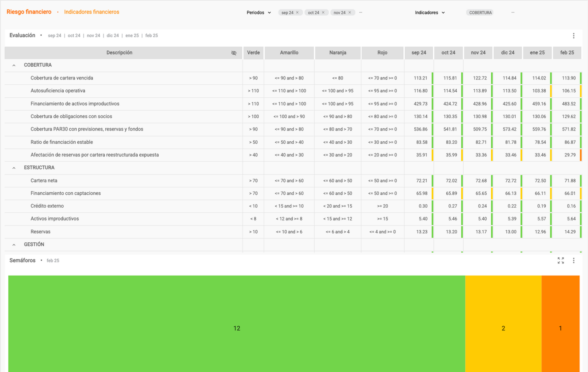Remove the nov 24 period chip
The image size is (588, 372).
[x=350, y=12]
